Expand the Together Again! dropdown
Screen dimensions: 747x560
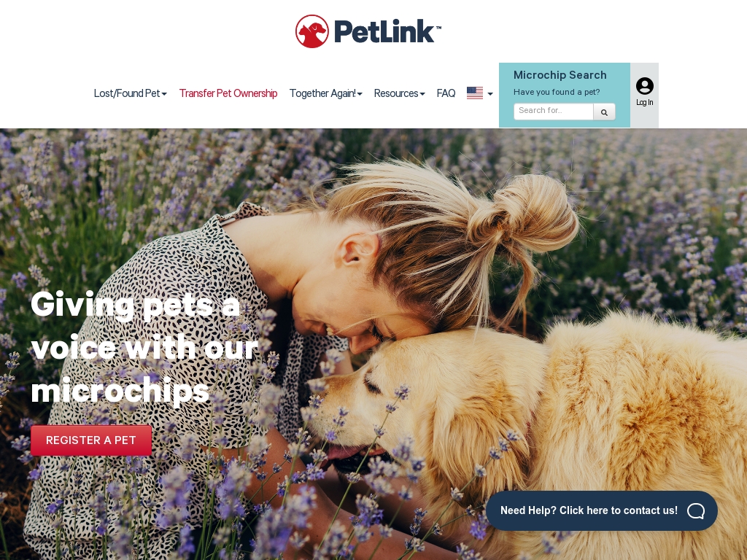[x=326, y=93]
